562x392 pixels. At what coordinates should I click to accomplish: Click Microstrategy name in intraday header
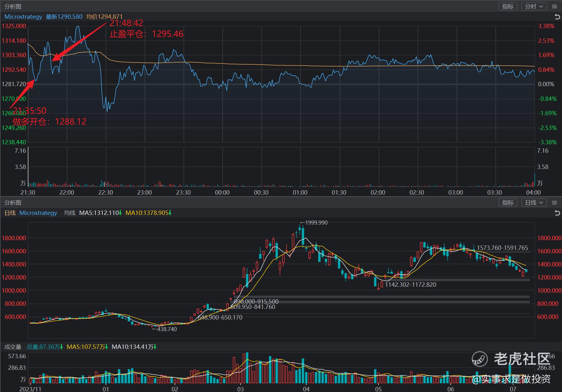[x=23, y=17]
